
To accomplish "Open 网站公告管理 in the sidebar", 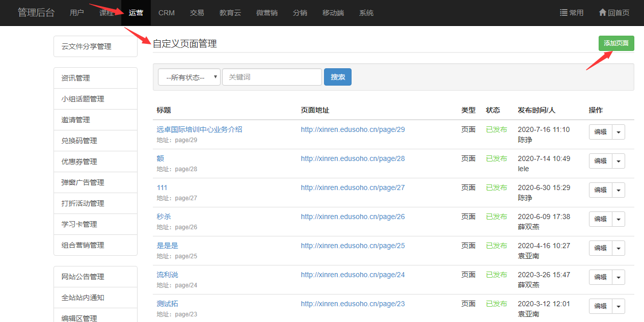I will coord(83,277).
